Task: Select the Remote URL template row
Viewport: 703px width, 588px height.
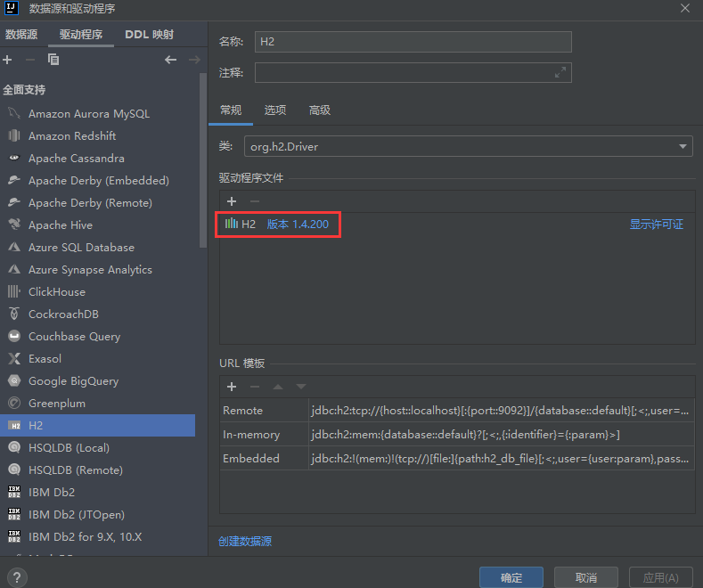Action: (457, 410)
